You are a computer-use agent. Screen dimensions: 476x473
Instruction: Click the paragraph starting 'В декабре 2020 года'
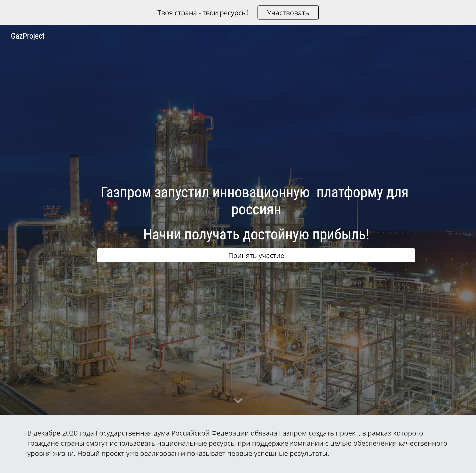237,443
